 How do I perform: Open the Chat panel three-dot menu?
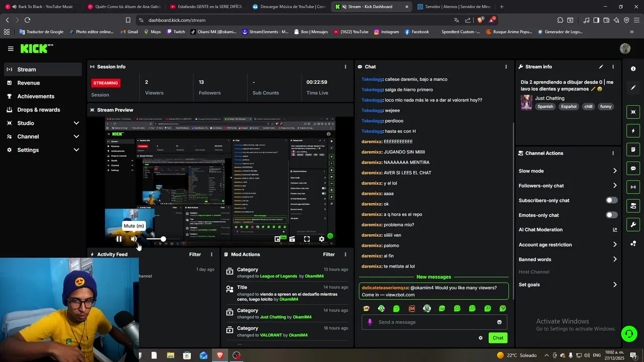tap(506, 66)
